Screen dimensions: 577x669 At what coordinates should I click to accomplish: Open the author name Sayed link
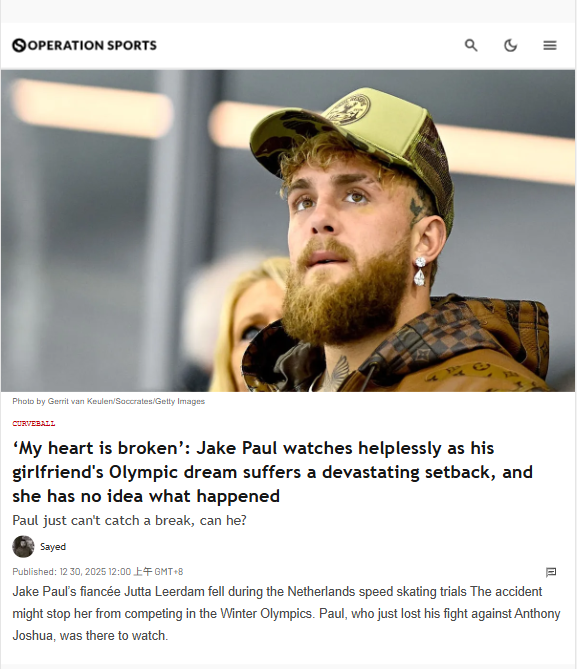click(53, 547)
